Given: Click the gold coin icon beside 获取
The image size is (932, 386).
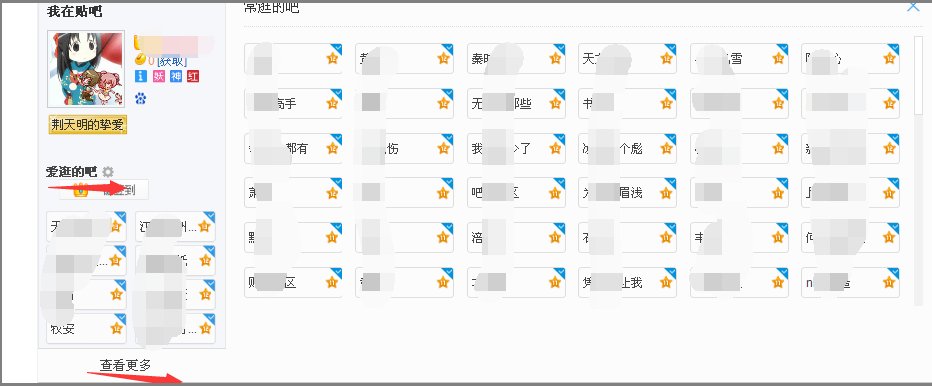Looking at the screenshot, I should 140,60.
